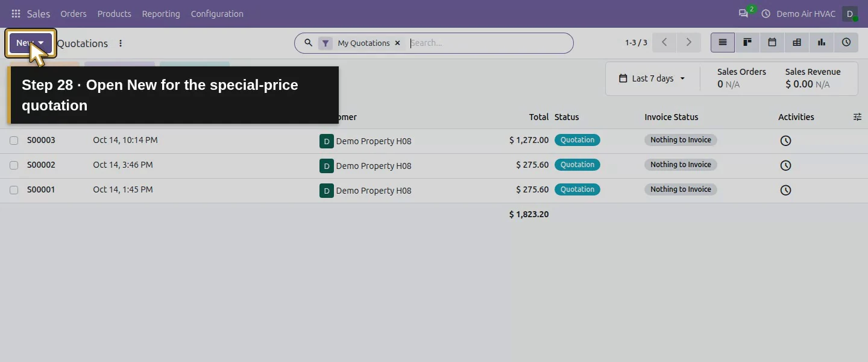Switch to Activity view
Image resolution: width=868 pixels, height=362 pixels.
click(846, 43)
